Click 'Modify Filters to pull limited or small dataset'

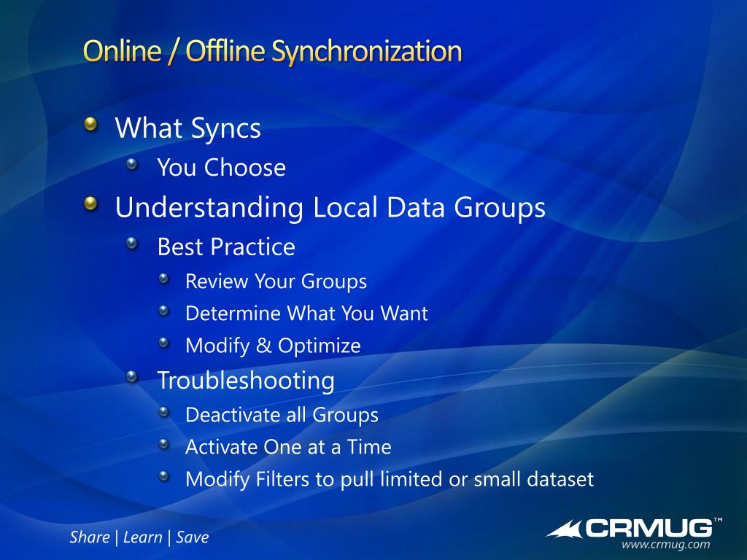tap(390, 480)
